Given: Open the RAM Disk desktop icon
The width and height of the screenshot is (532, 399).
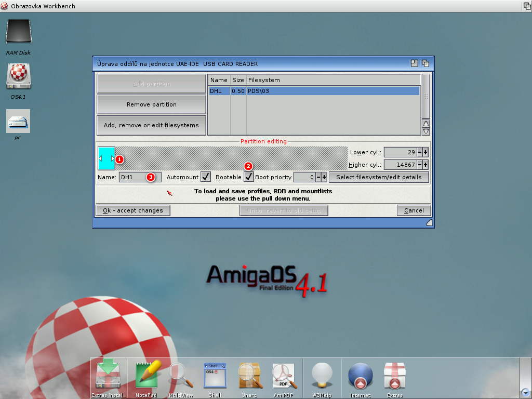Looking at the screenshot, I should point(19,33).
